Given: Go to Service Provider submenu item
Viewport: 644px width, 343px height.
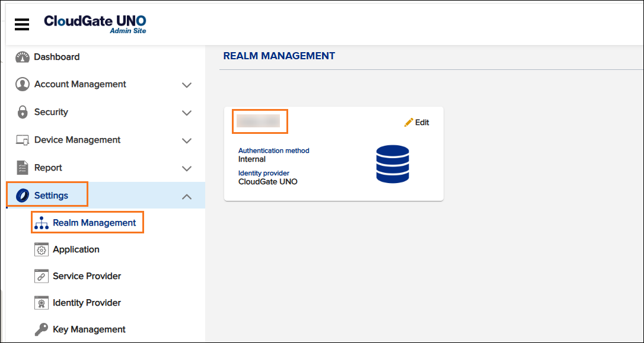Looking at the screenshot, I should pyautogui.click(x=87, y=276).
